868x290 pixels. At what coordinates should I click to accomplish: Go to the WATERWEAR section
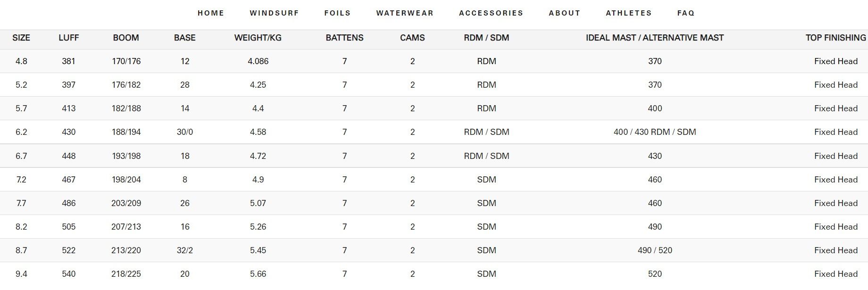coord(405,13)
